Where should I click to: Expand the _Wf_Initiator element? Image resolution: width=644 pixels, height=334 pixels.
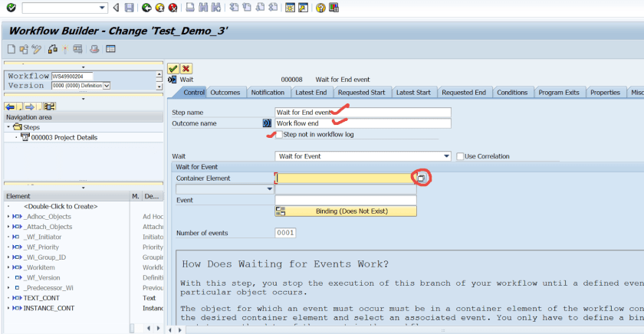click(x=8, y=237)
